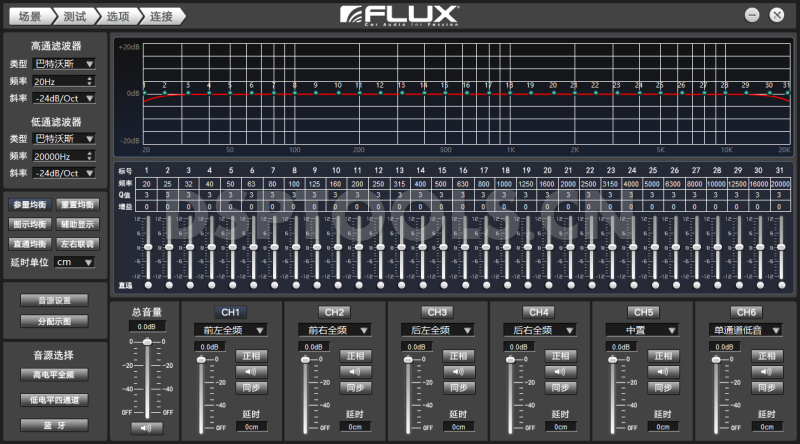Click the FLUX logo
The height and width of the screenshot is (444, 800).
[x=399, y=15]
